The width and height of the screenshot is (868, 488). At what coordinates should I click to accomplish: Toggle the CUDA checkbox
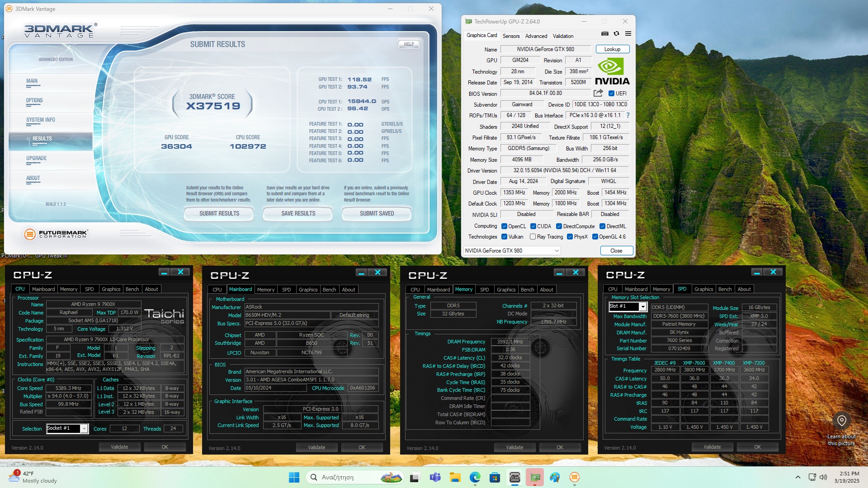coord(533,226)
